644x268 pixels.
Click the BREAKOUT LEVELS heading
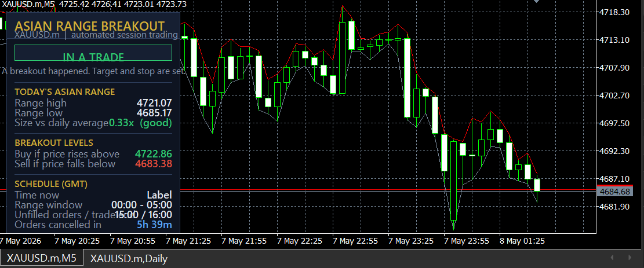coord(54,143)
